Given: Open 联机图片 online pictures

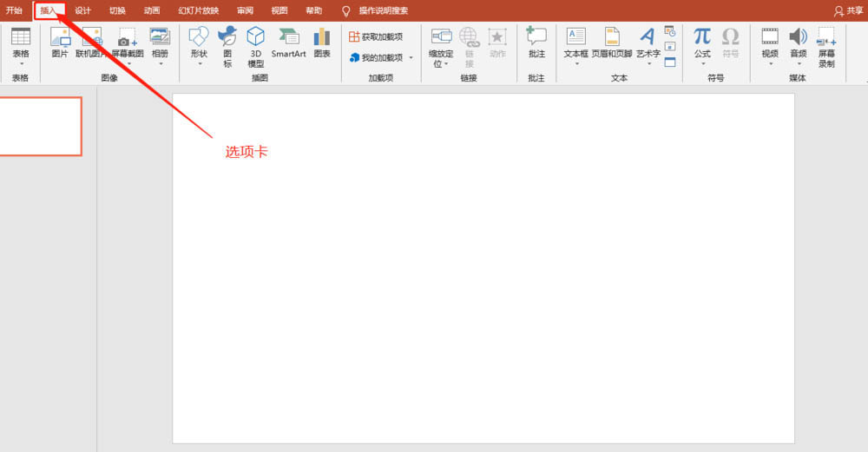Looking at the screenshot, I should tap(92, 36).
